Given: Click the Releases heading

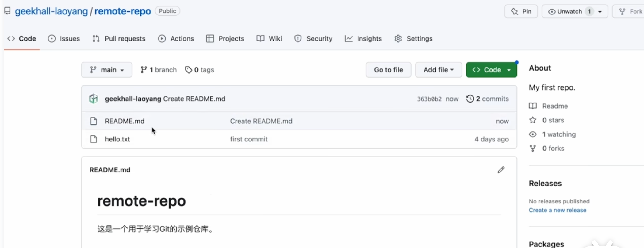Looking at the screenshot, I should [545, 183].
